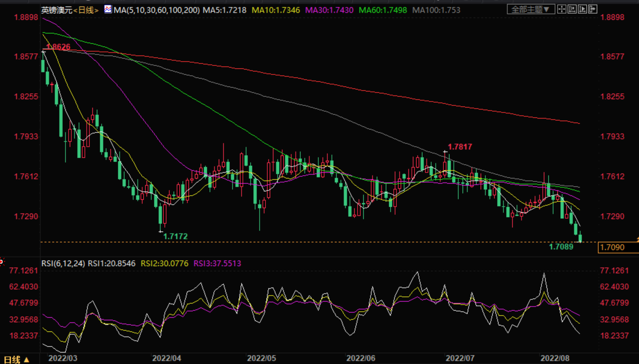Click 1.7290 on the right price axis
Image resolution: width=639 pixels, height=364 pixels.
612,216
